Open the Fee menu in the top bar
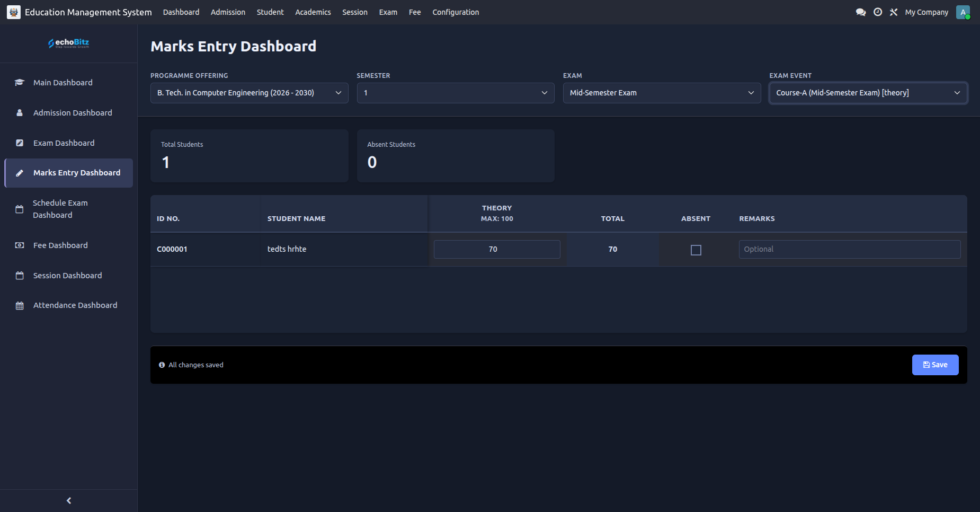This screenshot has width=980, height=512. pos(415,12)
